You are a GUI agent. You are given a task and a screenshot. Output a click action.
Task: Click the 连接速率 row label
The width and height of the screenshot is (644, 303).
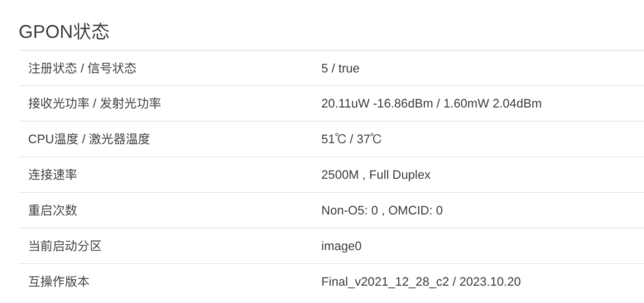pos(52,174)
